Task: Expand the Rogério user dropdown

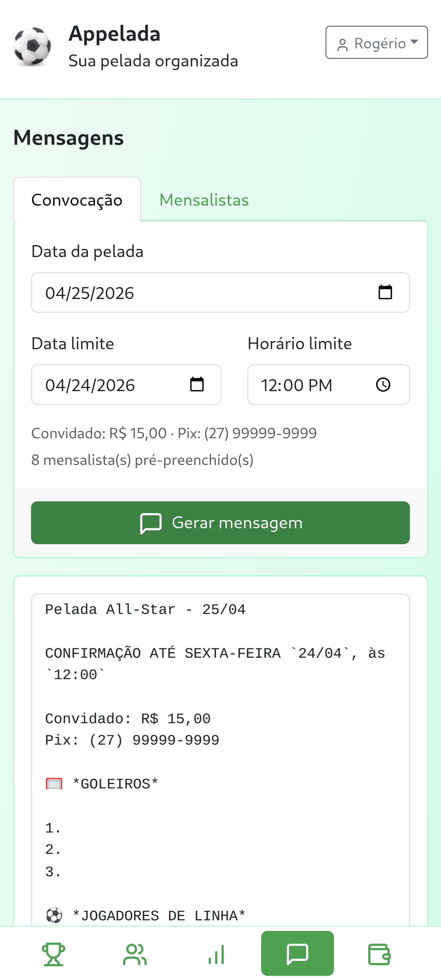Action: 376,43
